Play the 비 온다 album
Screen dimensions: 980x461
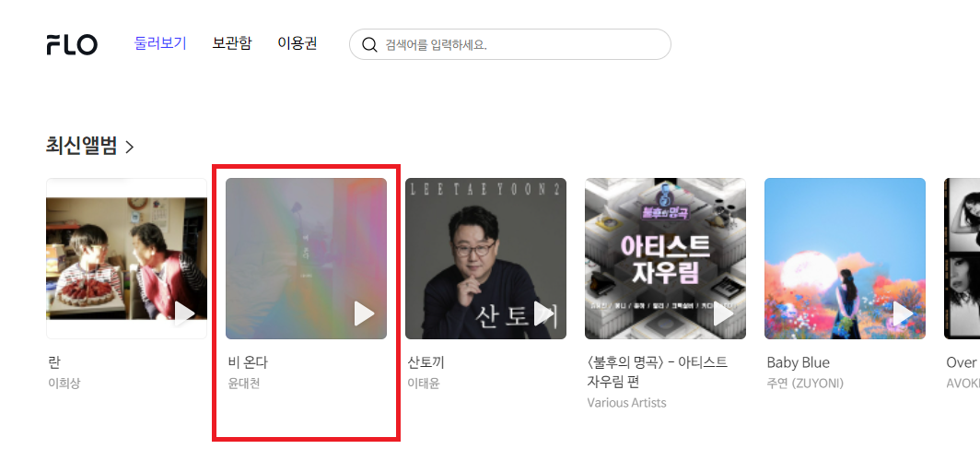coord(364,313)
